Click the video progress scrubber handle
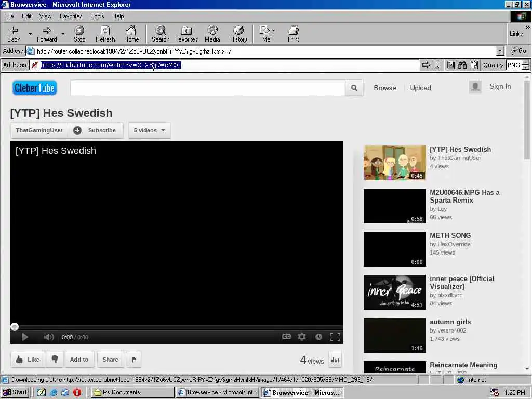This screenshot has height=399, width=532. coord(14,327)
